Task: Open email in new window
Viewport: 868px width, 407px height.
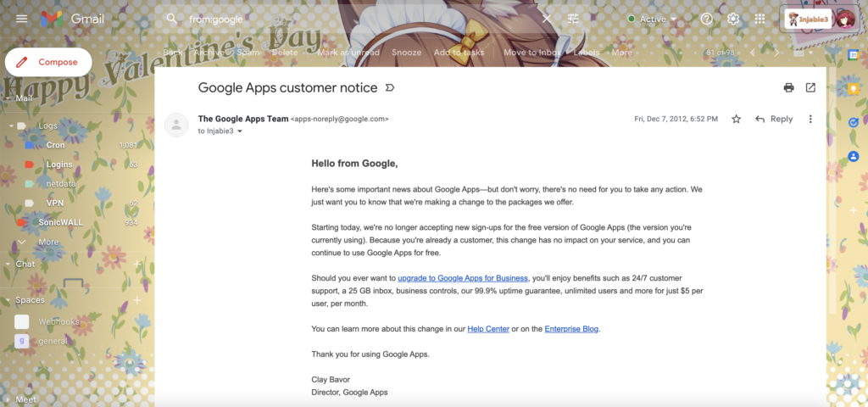Action: click(x=810, y=87)
